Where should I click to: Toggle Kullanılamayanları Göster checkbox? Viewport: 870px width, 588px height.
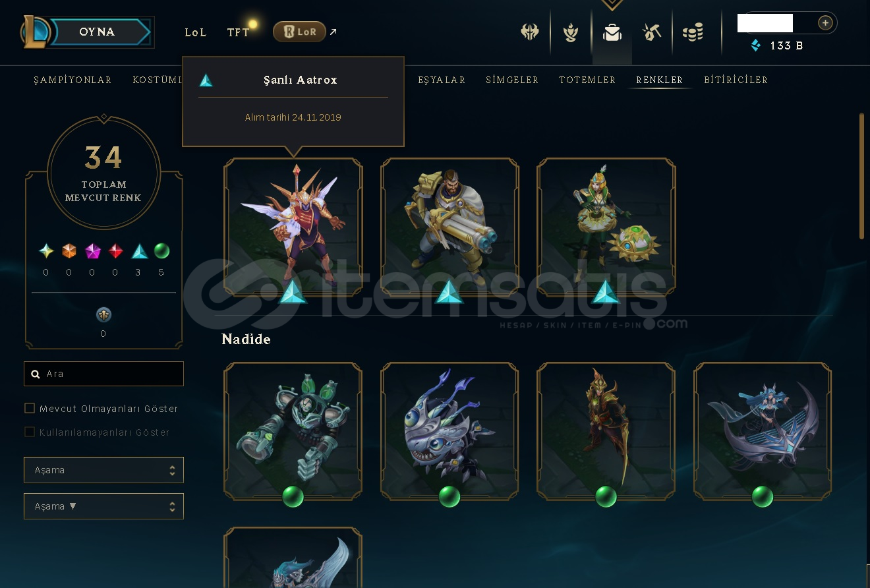tap(30, 432)
